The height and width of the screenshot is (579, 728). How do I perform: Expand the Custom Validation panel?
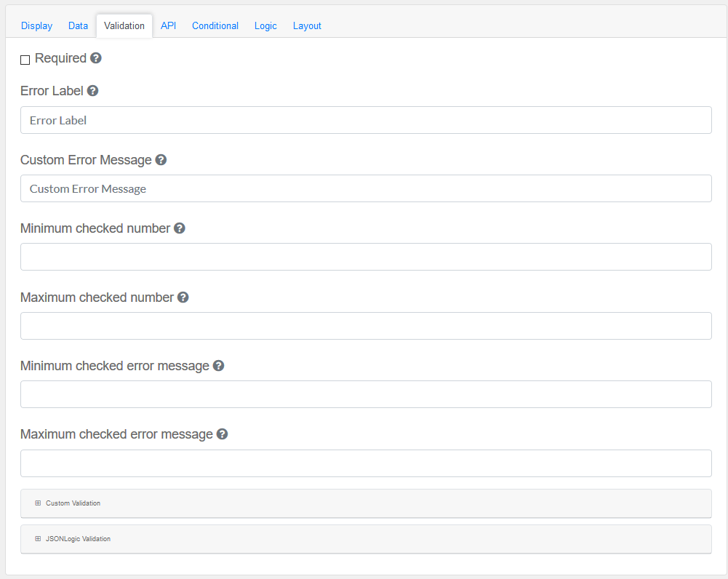(x=73, y=503)
